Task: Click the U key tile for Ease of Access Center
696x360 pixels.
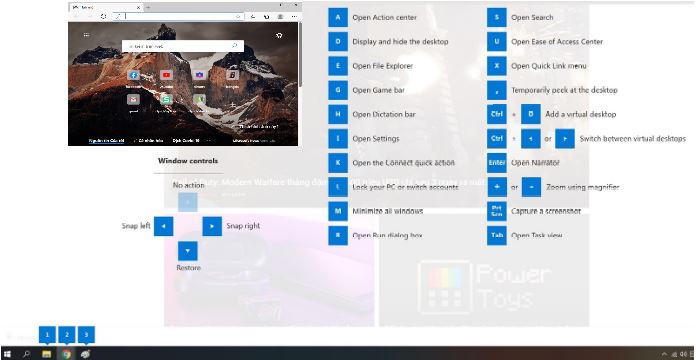Action: pos(497,42)
